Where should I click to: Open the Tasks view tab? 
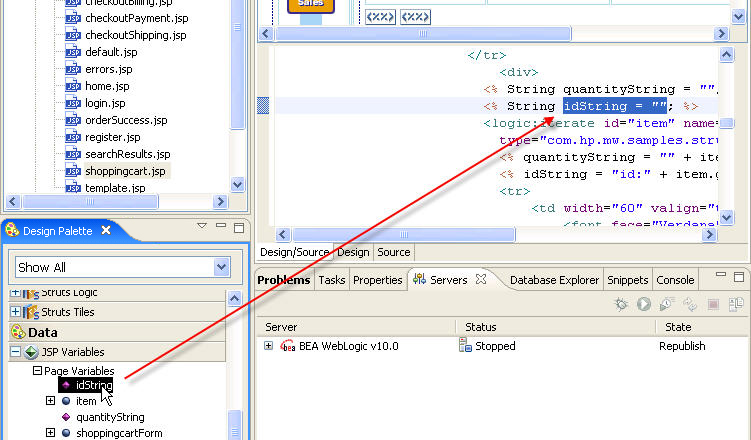point(331,280)
